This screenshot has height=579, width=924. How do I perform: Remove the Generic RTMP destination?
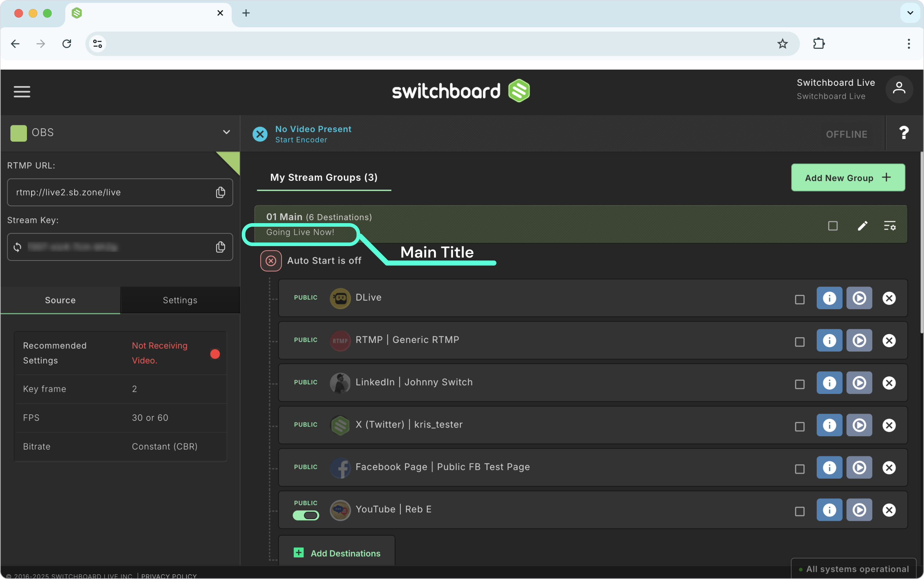point(889,341)
